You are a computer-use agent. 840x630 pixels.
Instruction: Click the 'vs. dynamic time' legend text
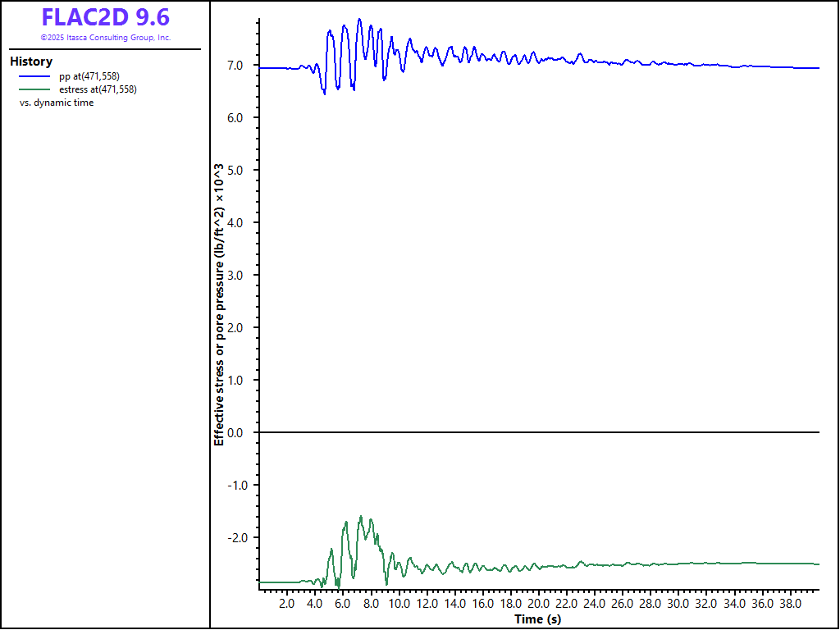[57, 103]
